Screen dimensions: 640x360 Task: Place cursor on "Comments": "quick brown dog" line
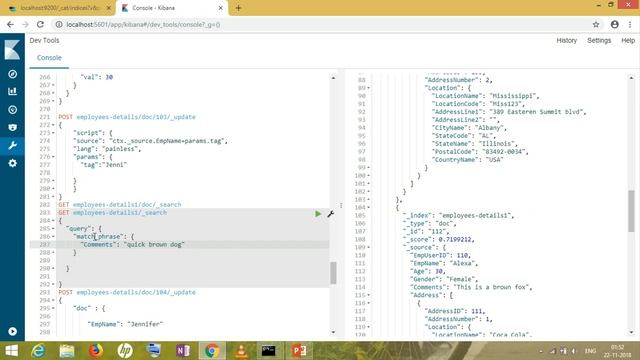point(133,244)
